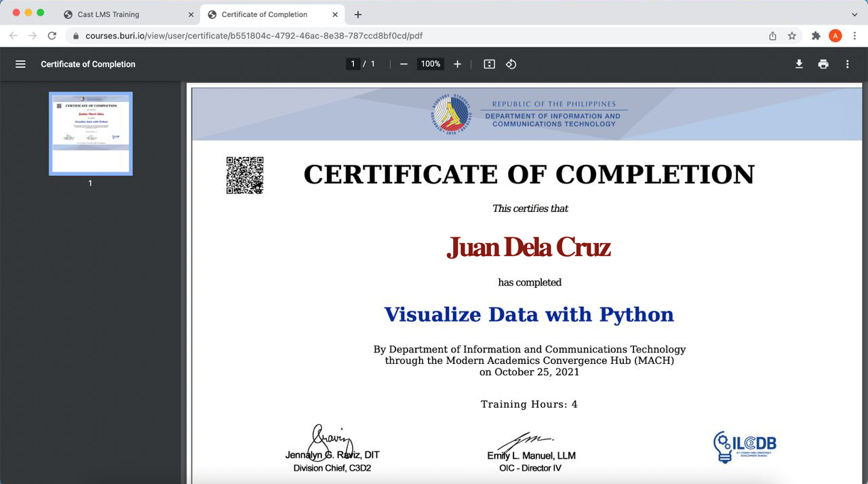Click the page number input field
Screen dimensions: 868x484
(353, 64)
